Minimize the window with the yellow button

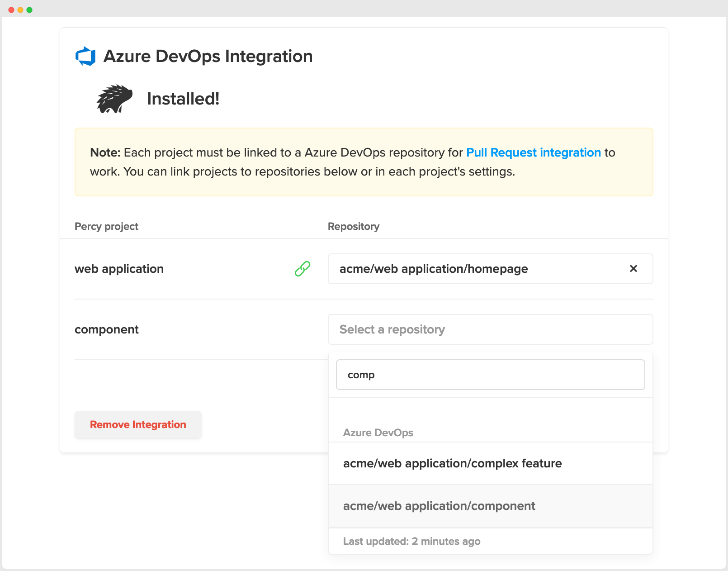tap(20, 10)
